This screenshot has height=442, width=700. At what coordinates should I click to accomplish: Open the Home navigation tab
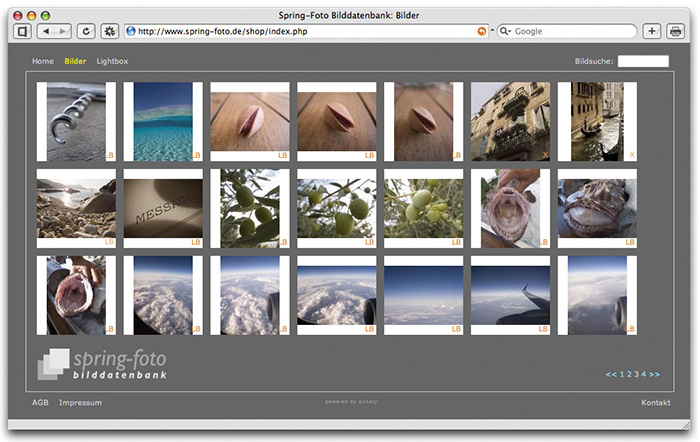point(43,61)
